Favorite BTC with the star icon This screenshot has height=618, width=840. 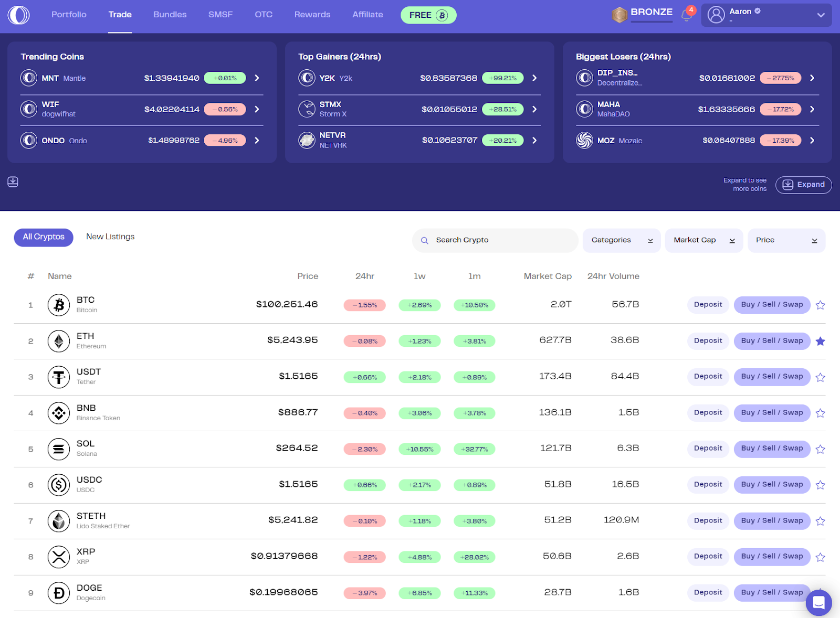coord(820,305)
